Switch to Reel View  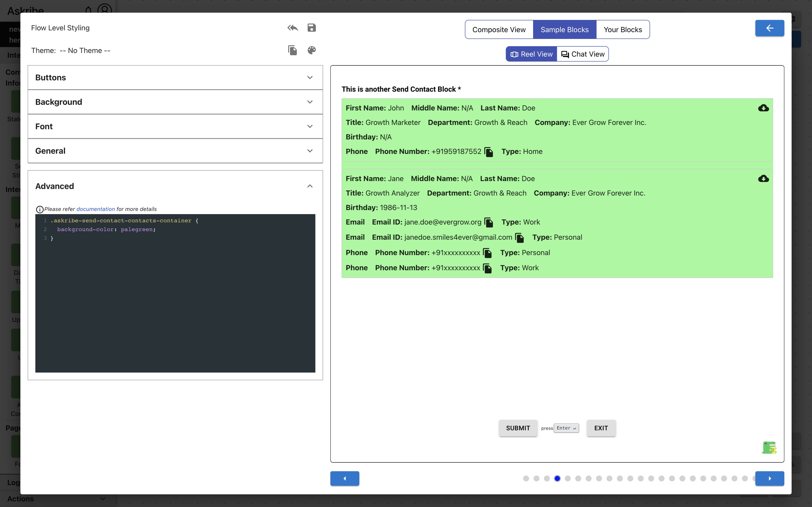tap(532, 54)
